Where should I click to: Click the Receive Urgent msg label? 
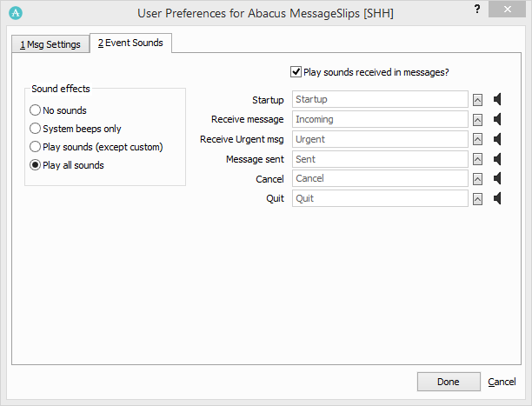coord(242,139)
